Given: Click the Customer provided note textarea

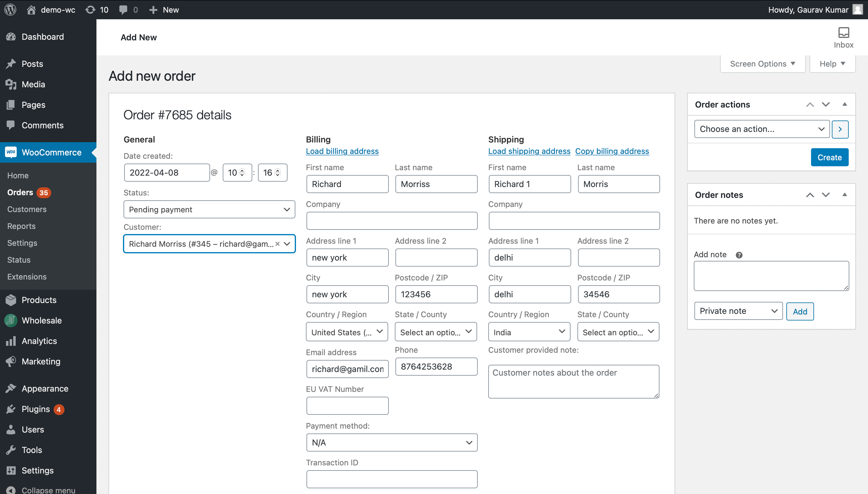Looking at the screenshot, I should pos(573,381).
